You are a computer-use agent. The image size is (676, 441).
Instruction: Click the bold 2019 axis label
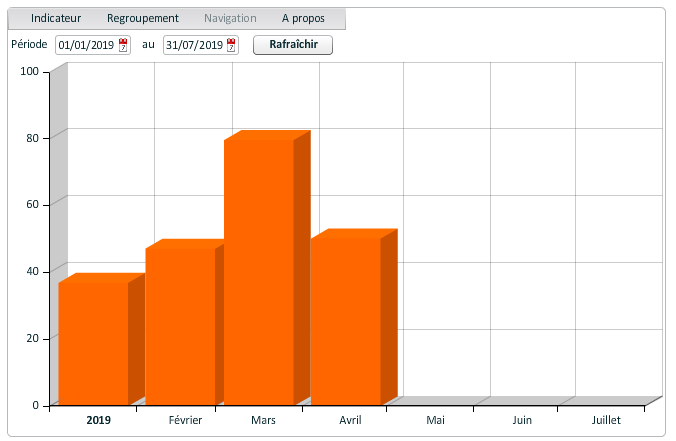pos(98,420)
